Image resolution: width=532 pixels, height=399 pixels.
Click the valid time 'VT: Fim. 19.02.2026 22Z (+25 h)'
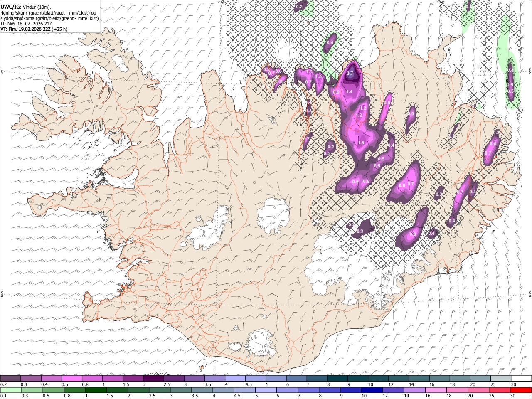click(x=34, y=30)
